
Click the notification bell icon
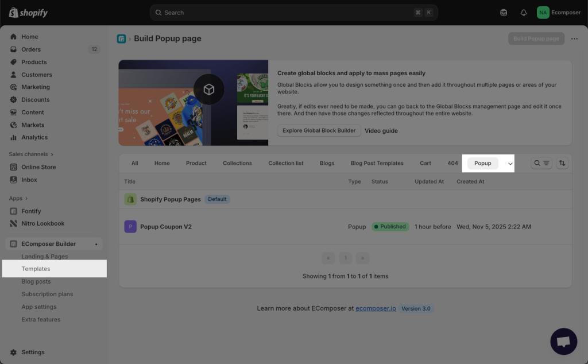523,13
